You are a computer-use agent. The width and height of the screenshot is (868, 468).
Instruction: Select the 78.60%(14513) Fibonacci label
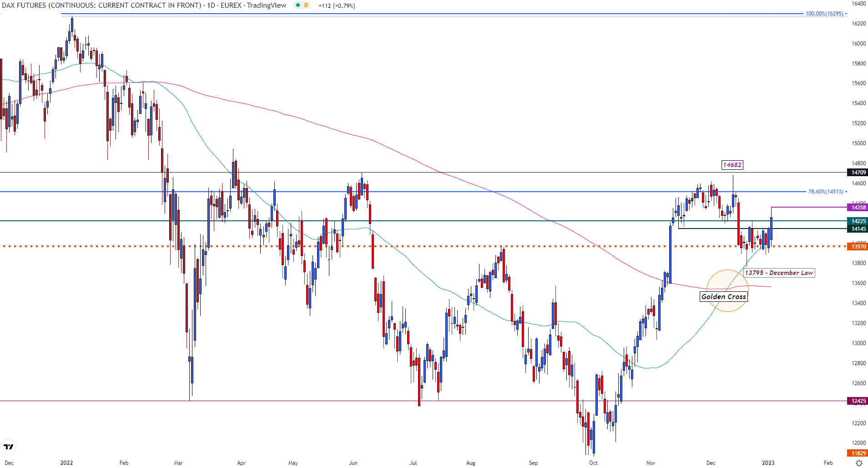tap(825, 192)
